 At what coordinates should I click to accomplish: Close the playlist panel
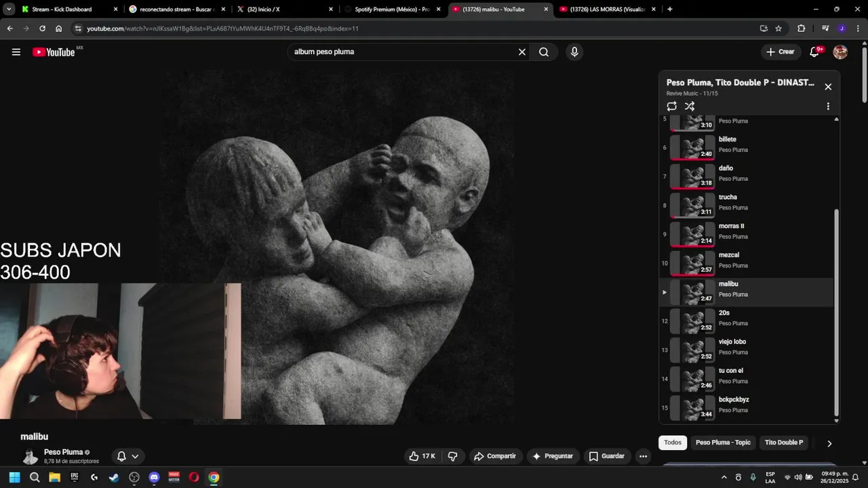pos(828,87)
